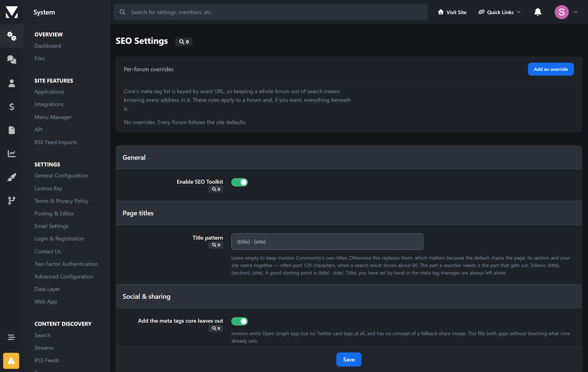Viewport: 588px width, 372px height.
Task: Open the API settings page
Action: pyautogui.click(x=38, y=130)
